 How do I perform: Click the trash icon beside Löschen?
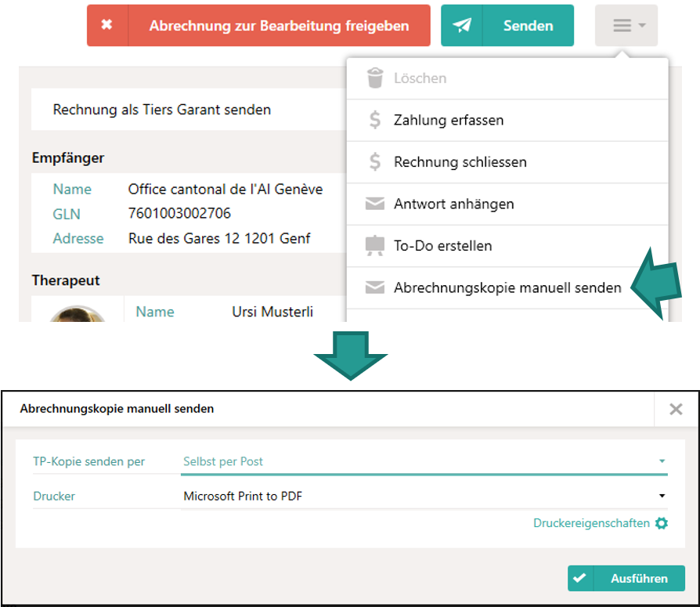pos(375,78)
